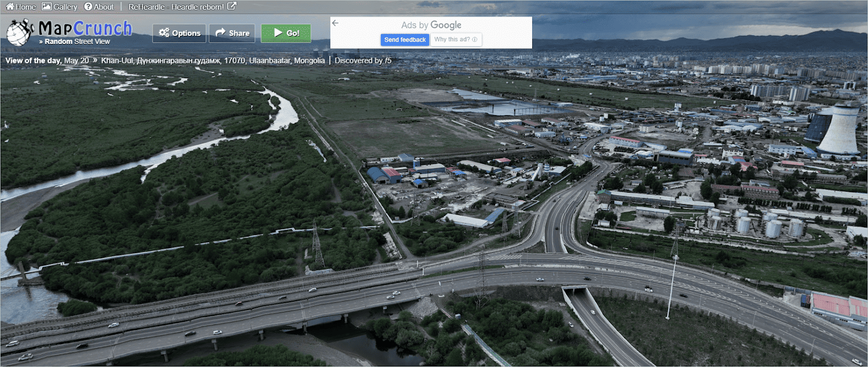Open the Khan-Uul Ulaanbaatar, Mongolia location link
The width and height of the screenshot is (868, 367).
(x=213, y=60)
